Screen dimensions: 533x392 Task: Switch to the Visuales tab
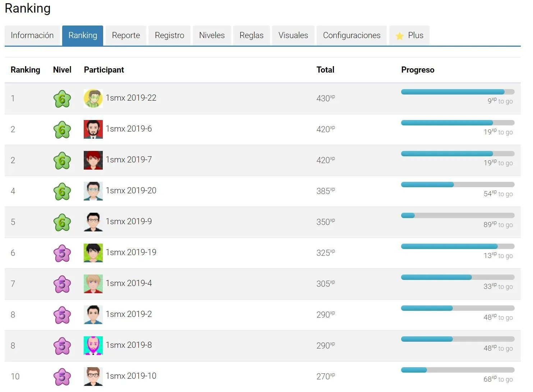tap(293, 36)
